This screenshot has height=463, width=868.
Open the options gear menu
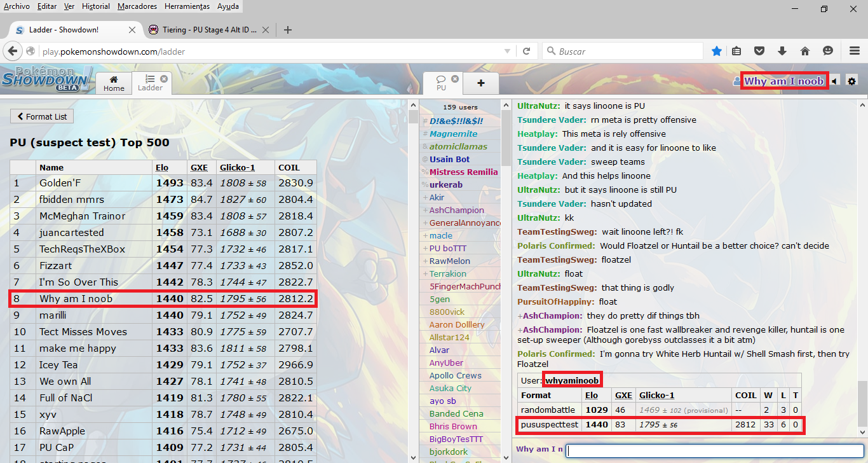click(852, 81)
